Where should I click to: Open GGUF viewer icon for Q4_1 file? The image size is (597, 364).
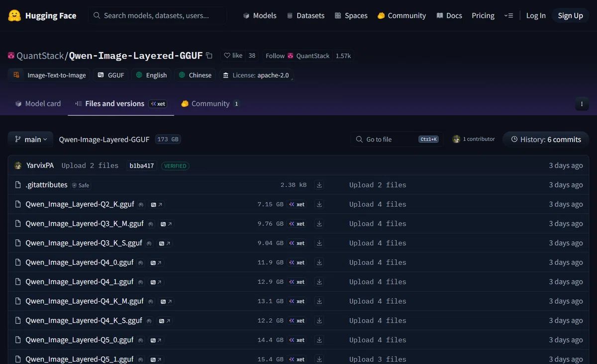tap(156, 282)
